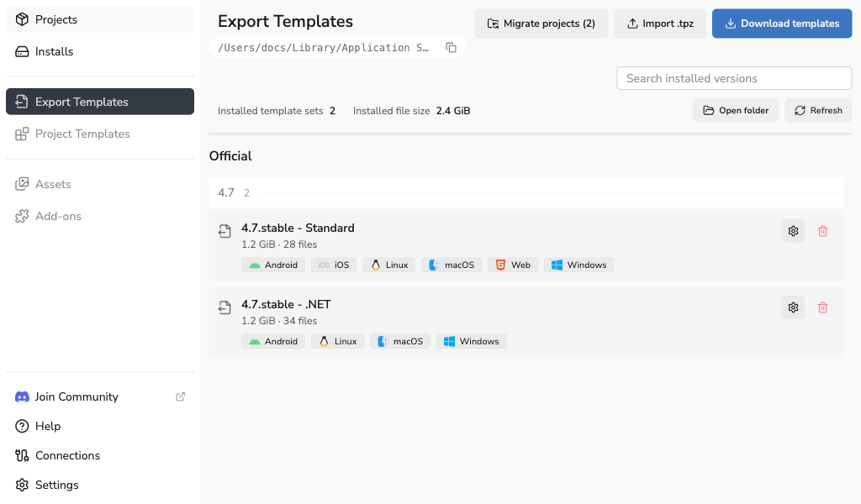Click the Linux tag under 4.7.stable - Standard
861x504 pixels.
388,265
